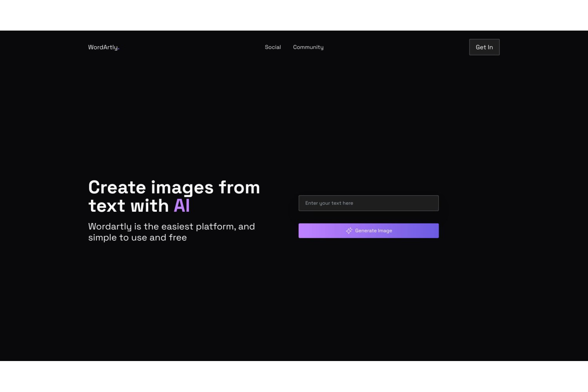Click the Get In button
The height and width of the screenshot is (392, 588).
point(484,47)
